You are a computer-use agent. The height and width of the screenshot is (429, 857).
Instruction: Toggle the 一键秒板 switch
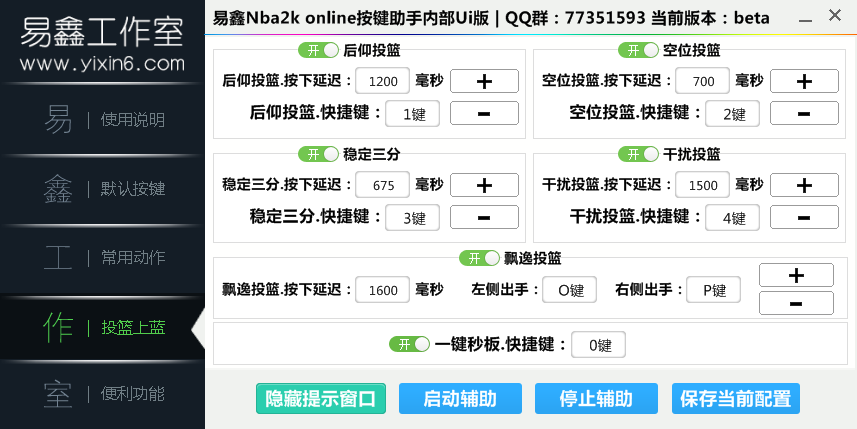(x=409, y=344)
